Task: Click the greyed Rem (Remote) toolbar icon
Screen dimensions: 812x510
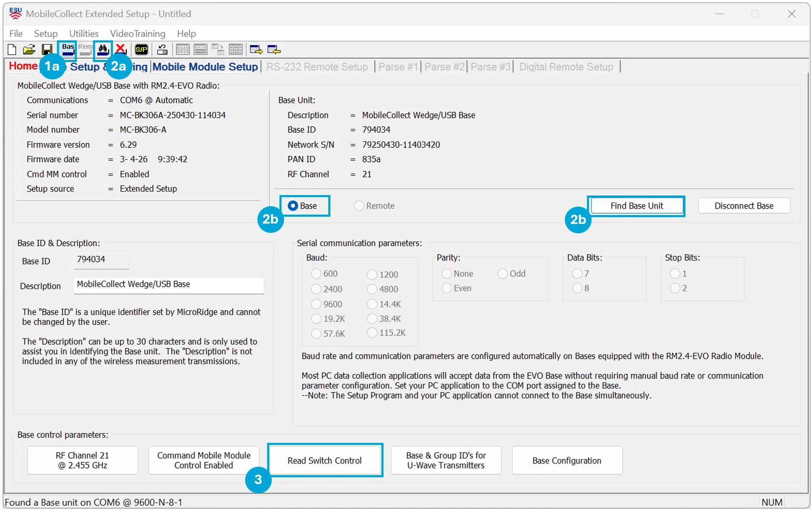Action: [85, 50]
